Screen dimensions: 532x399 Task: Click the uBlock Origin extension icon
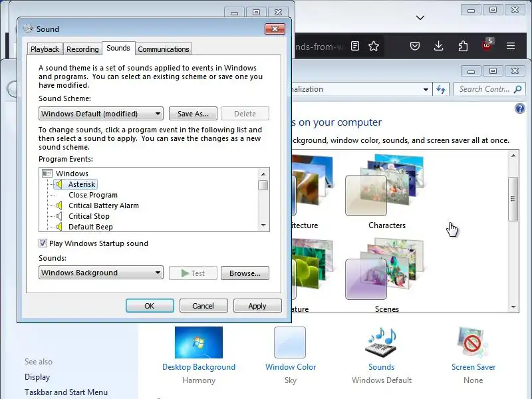click(x=487, y=45)
